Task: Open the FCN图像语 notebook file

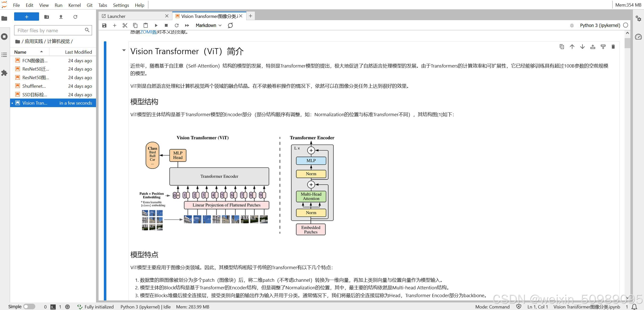Action: point(53,60)
